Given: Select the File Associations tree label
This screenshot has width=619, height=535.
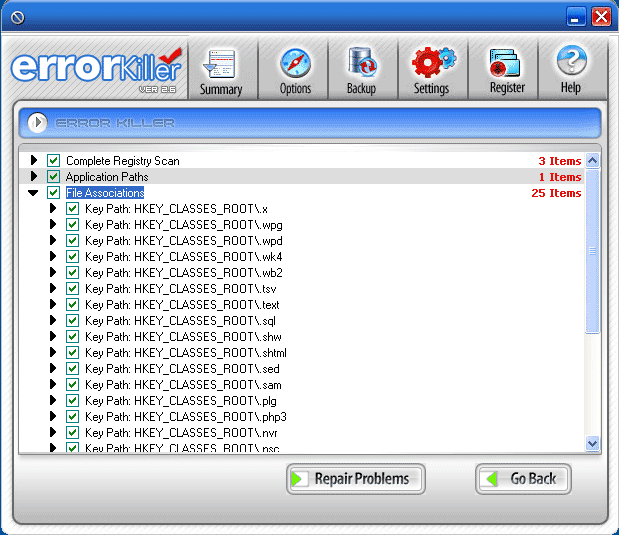Looking at the screenshot, I should click(105, 193).
